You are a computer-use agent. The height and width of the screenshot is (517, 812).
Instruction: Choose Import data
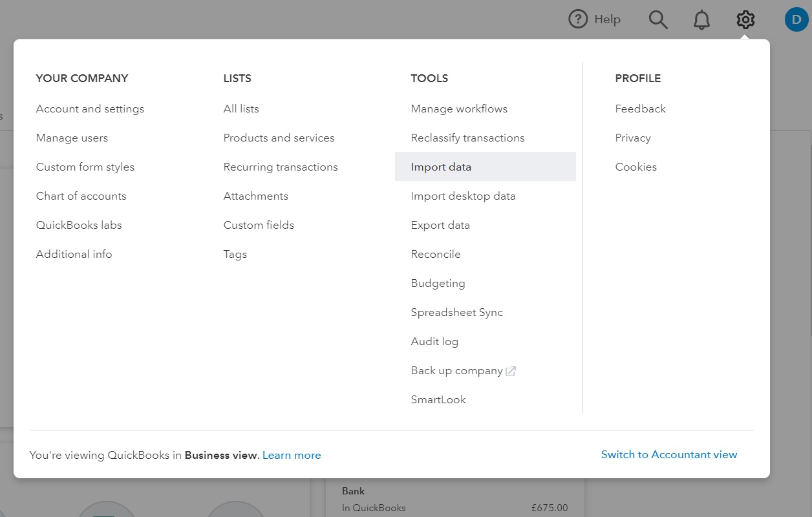pos(486,167)
